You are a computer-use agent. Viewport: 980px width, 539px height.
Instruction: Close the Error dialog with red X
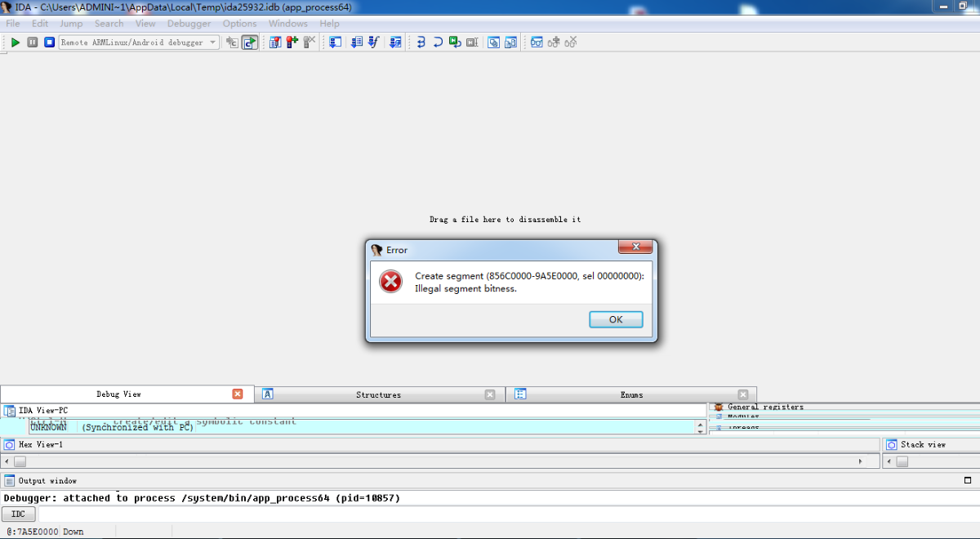click(x=635, y=247)
